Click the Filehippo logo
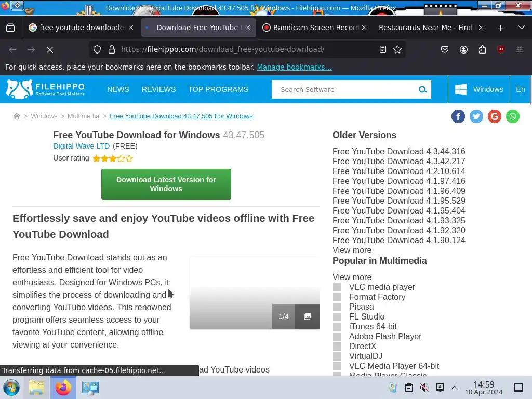532x399 pixels. coord(46,89)
